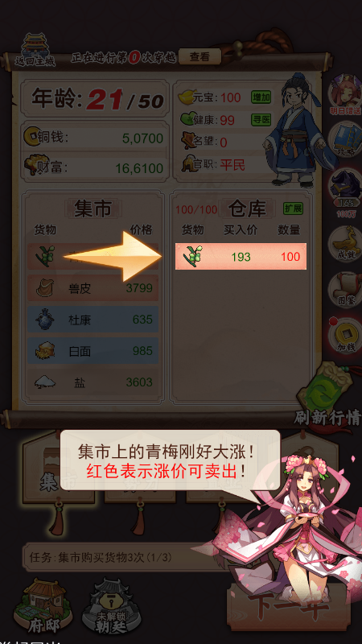Image resolution: width=362 pixels, height=644 pixels.
Task: Click the 查看 button
Action: 200,57
